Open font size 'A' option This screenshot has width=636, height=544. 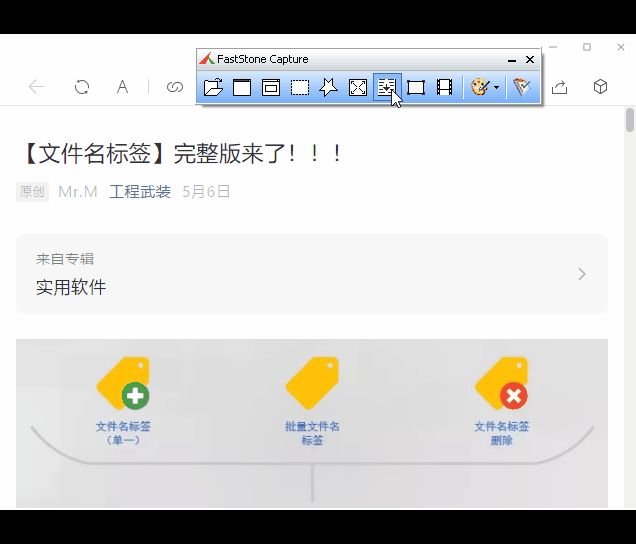(x=122, y=87)
